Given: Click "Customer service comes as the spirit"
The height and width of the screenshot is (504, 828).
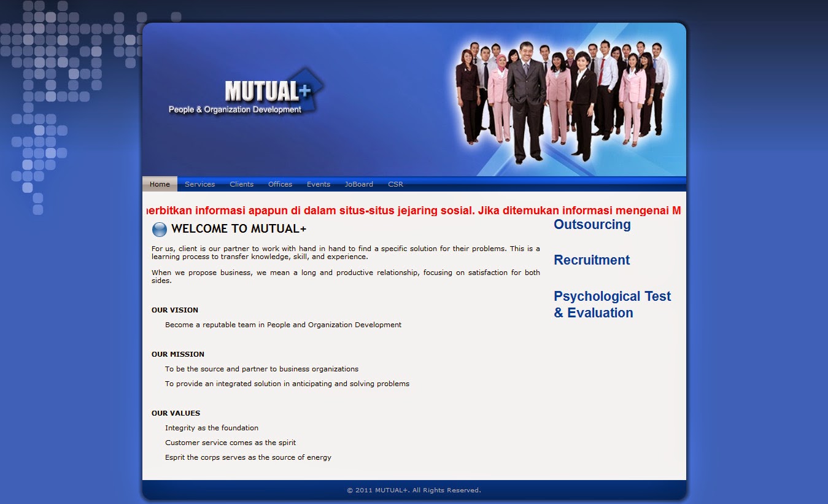Looking at the screenshot, I should tap(230, 443).
